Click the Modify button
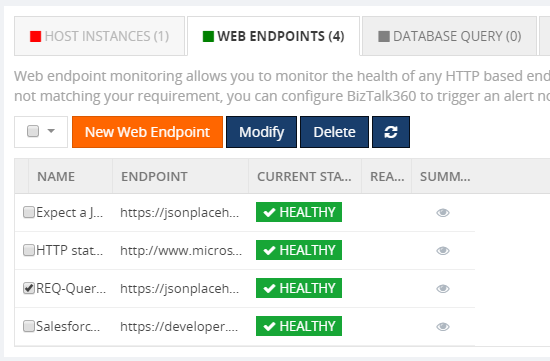This screenshot has width=550, height=361. 261,132
